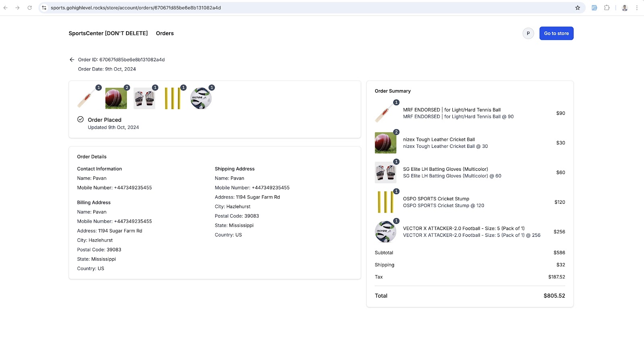Reload the page
Image resolution: width=644 pixels, height=350 pixels.
tap(29, 8)
